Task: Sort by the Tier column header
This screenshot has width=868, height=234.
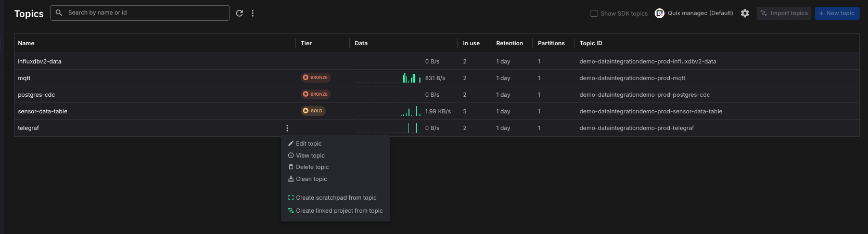Action: click(306, 43)
